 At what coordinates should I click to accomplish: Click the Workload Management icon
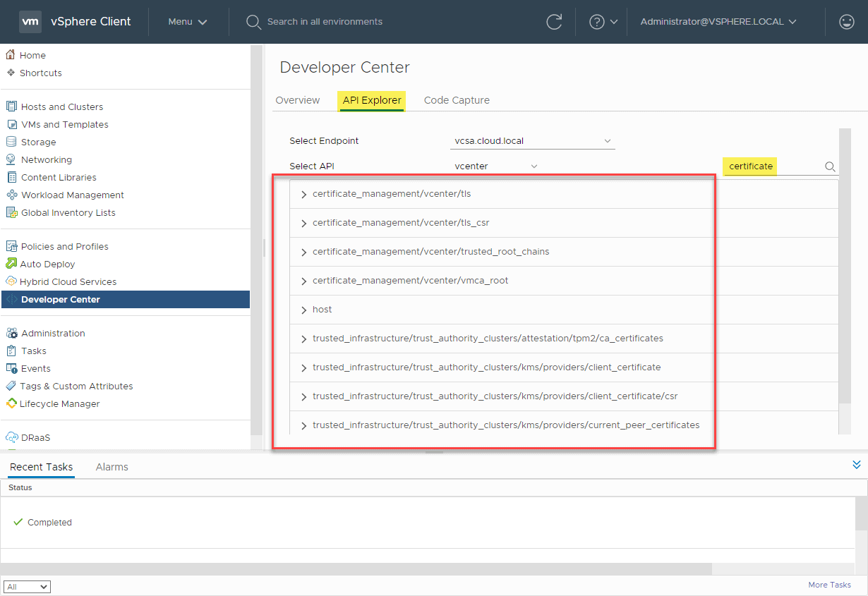pyautogui.click(x=11, y=195)
